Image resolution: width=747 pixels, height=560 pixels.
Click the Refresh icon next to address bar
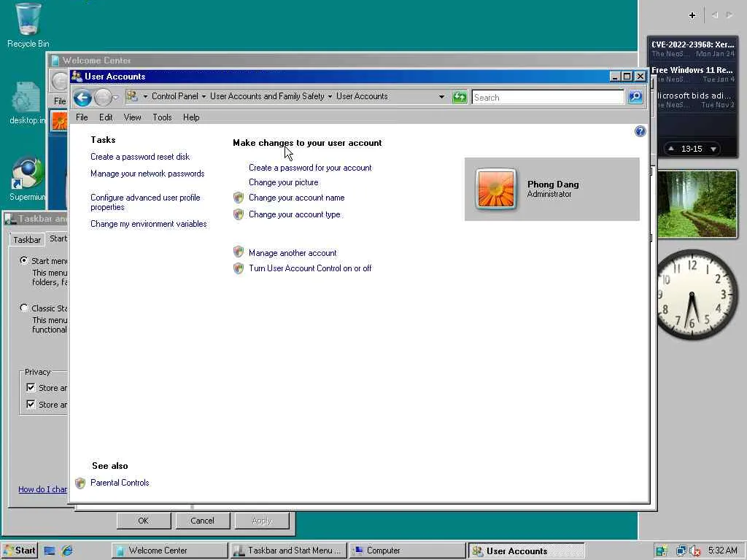tap(460, 97)
